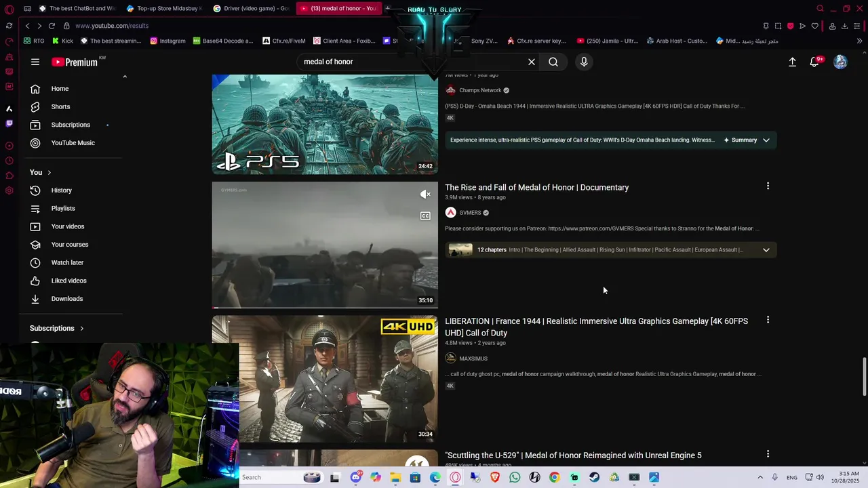
Task: Open the Kick bookmark
Action: [x=62, y=41]
